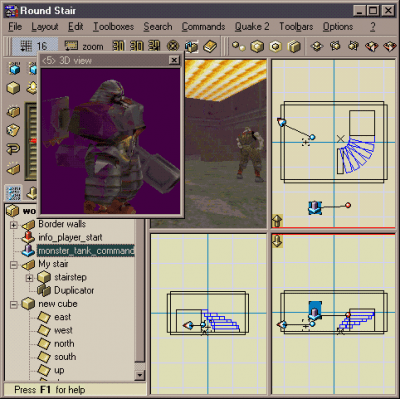Select the east face
400x399 pixels.
coord(63,317)
